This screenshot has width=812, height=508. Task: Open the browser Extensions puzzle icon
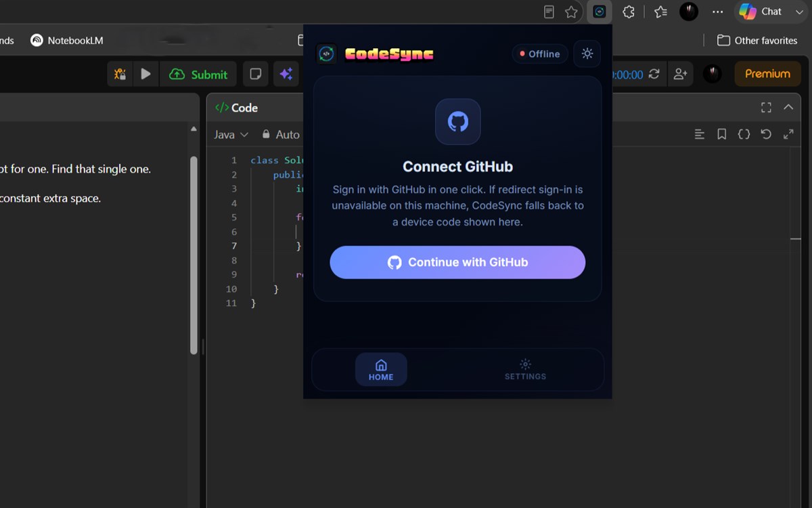629,12
